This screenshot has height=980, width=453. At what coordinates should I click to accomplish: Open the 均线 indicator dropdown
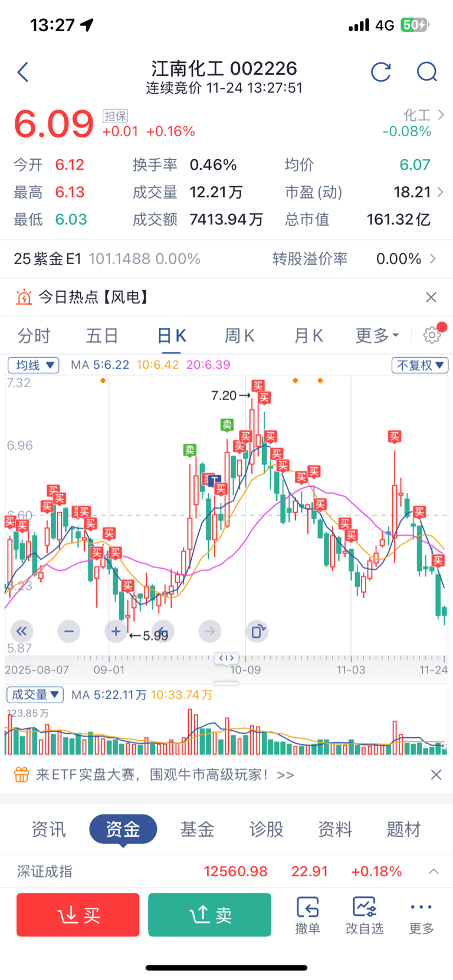[34, 365]
